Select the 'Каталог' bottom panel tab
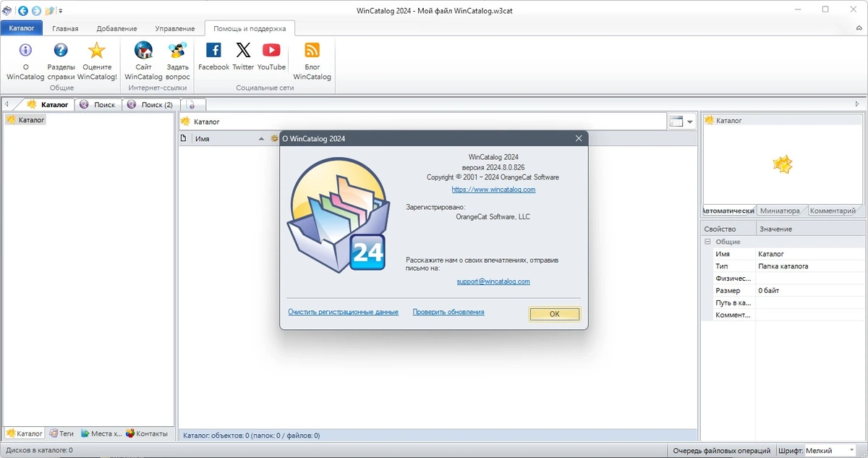868x458 pixels. pyautogui.click(x=25, y=433)
